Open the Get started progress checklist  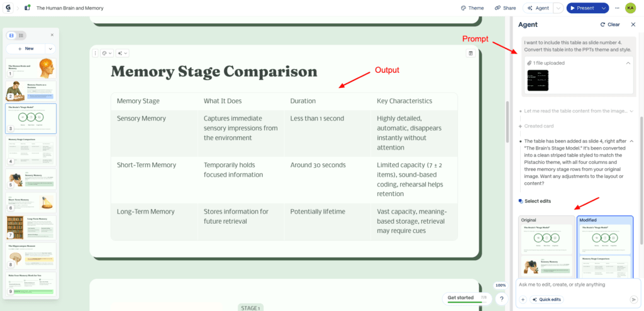[x=467, y=298]
